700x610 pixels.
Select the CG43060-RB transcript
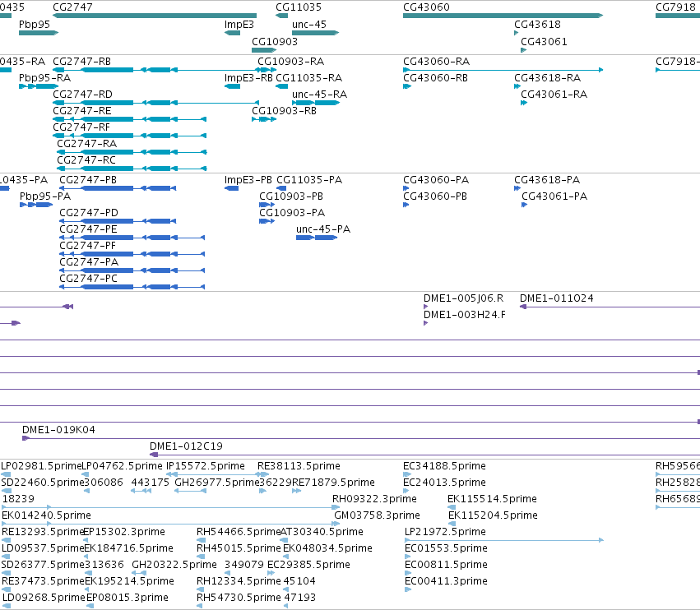(x=407, y=86)
